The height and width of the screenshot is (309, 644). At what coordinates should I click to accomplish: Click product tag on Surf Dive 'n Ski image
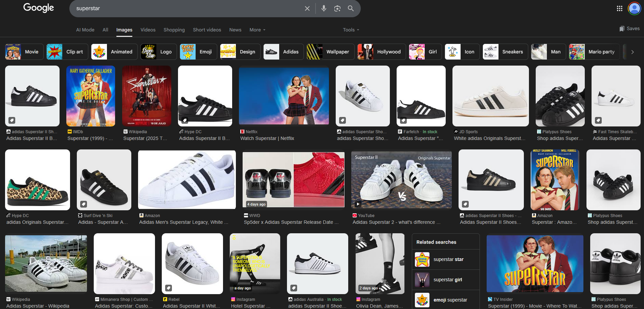pos(84,204)
